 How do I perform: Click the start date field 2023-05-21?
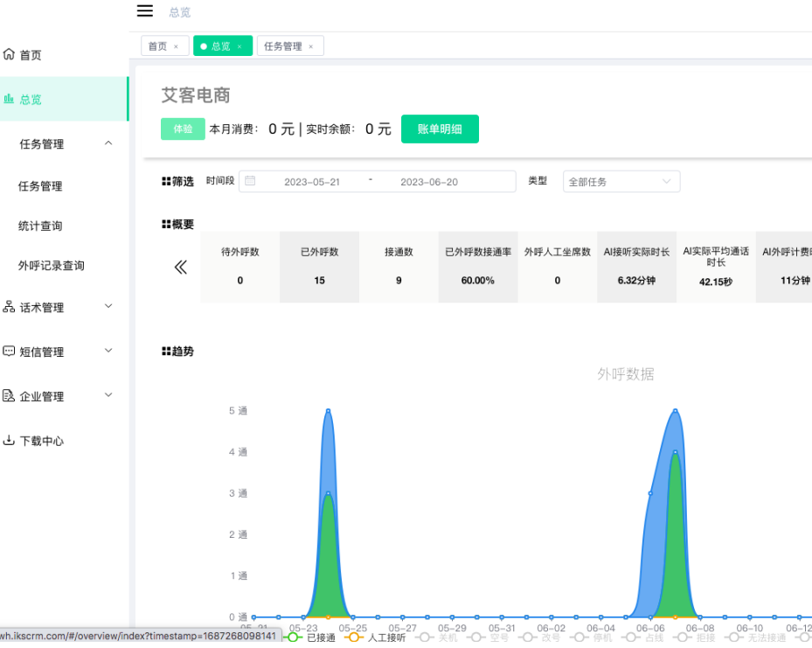(312, 182)
